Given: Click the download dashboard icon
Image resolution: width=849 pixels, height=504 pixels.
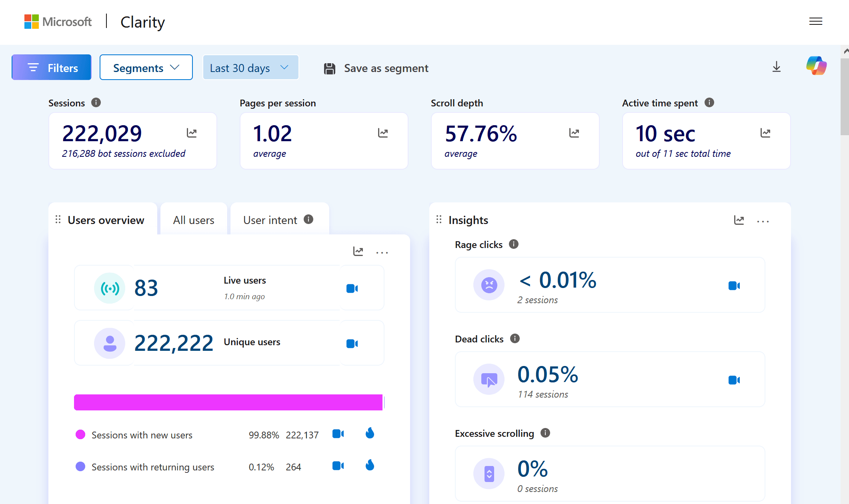Looking at the screenshot, I should 776,67.
